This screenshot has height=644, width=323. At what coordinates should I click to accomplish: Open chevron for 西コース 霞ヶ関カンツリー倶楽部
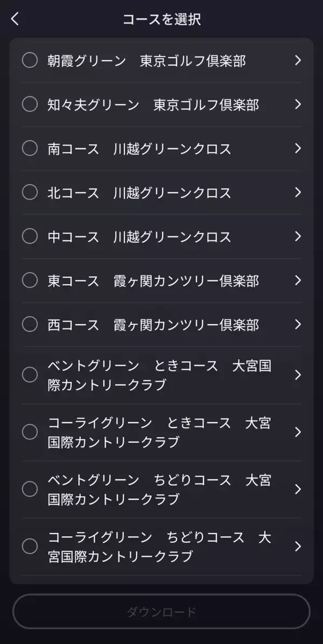click(x=298, y=324)
